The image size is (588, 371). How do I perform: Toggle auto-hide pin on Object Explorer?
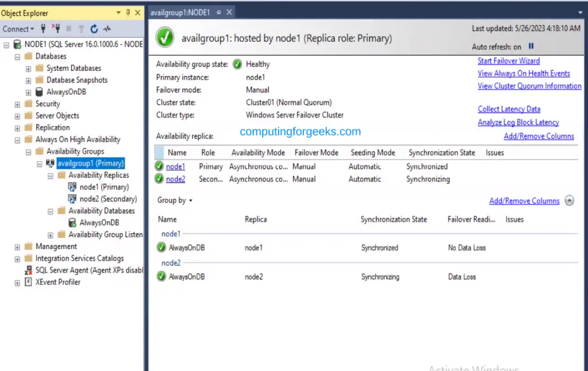[128, 13]
